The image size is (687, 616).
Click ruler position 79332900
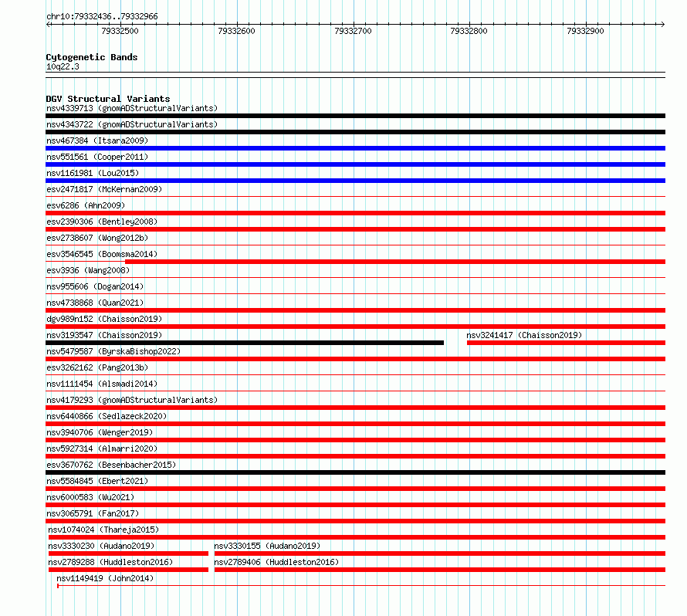(x=585, y=31)
